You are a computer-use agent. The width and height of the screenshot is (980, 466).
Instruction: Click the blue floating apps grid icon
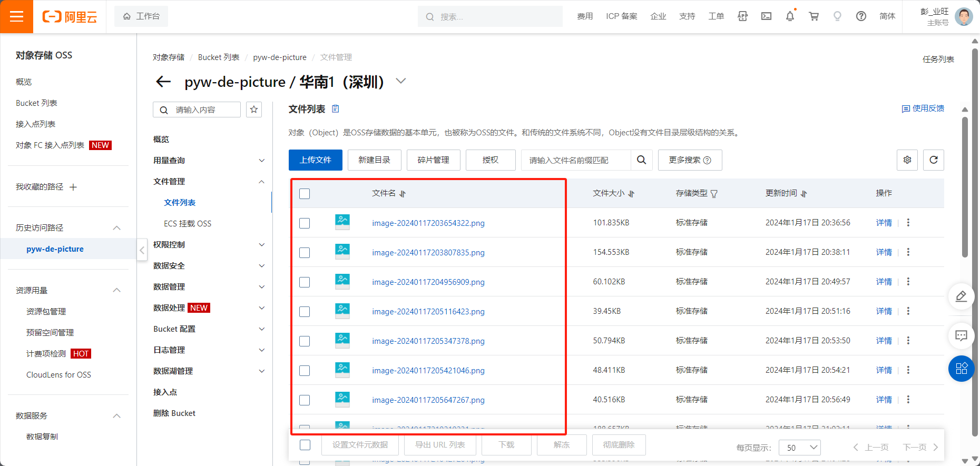coord(961,369)
